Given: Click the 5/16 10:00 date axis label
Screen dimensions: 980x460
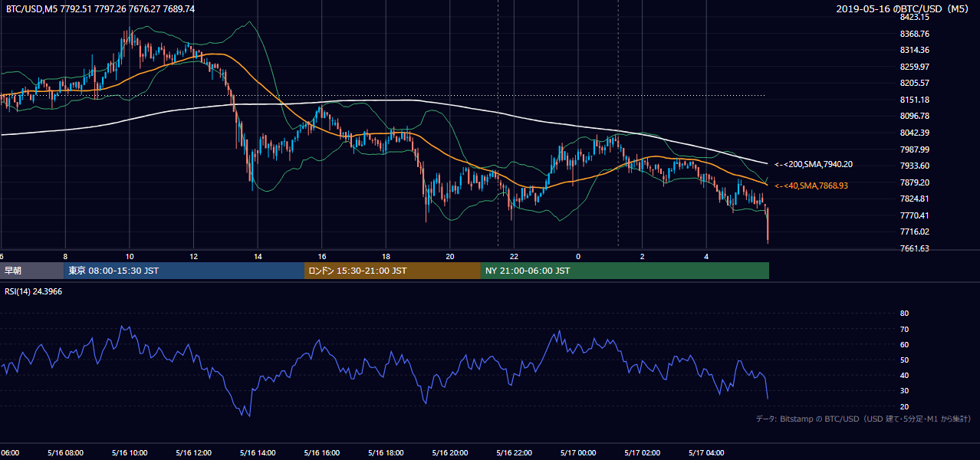Looking at the screenshot, I should 129,452.
